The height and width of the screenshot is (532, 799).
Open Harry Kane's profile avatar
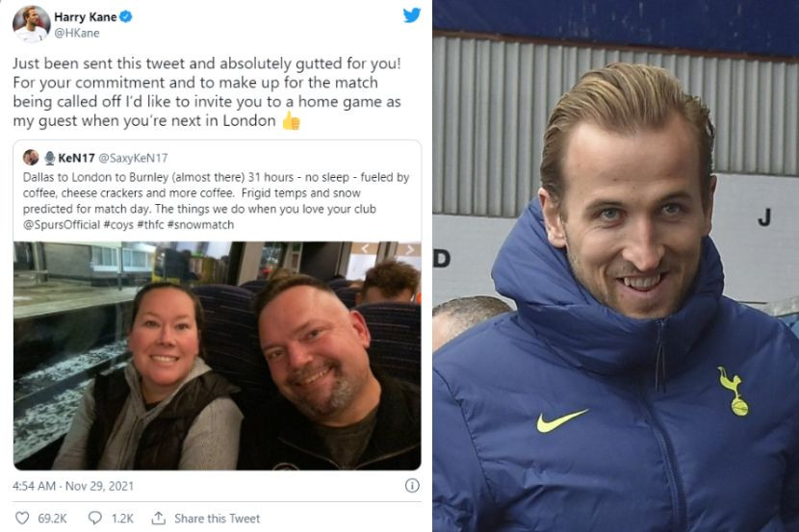pos(31,24)
